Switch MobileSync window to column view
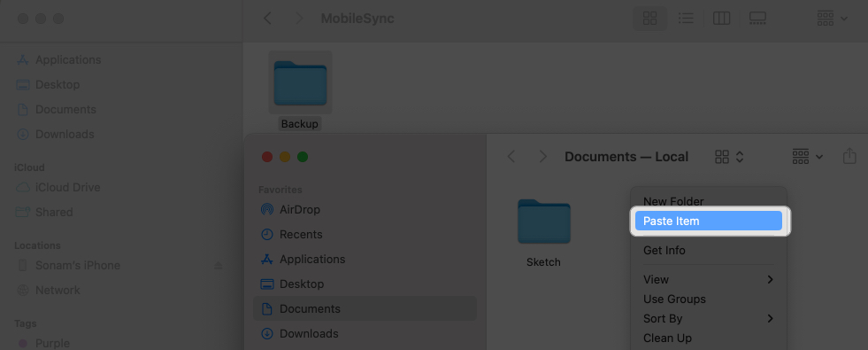Viewport: 868px width, 350px height. click(721, 19)
